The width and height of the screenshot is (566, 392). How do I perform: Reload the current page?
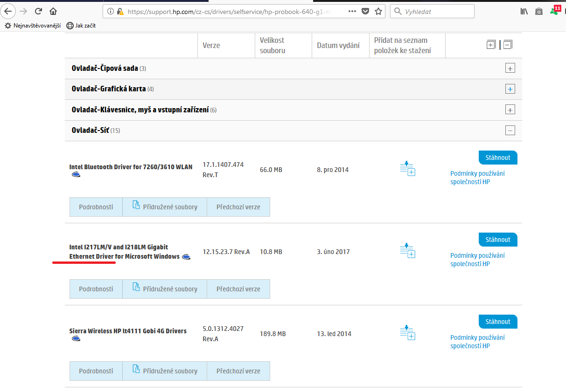38,11
